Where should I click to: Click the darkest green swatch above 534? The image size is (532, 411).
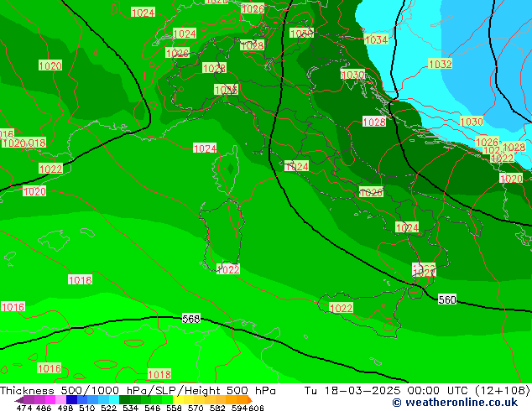(x=124, y=399)
